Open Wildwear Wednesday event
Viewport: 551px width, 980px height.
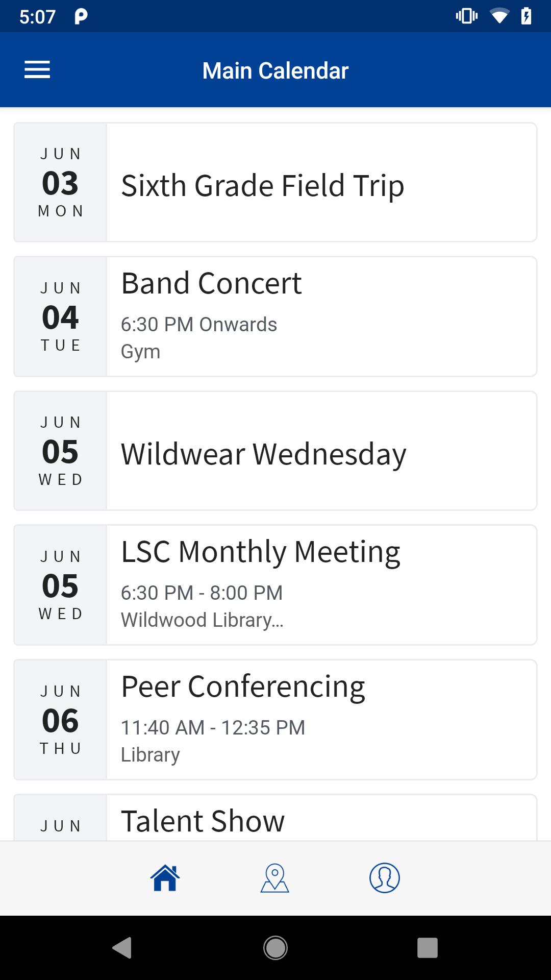click(275, 451)
